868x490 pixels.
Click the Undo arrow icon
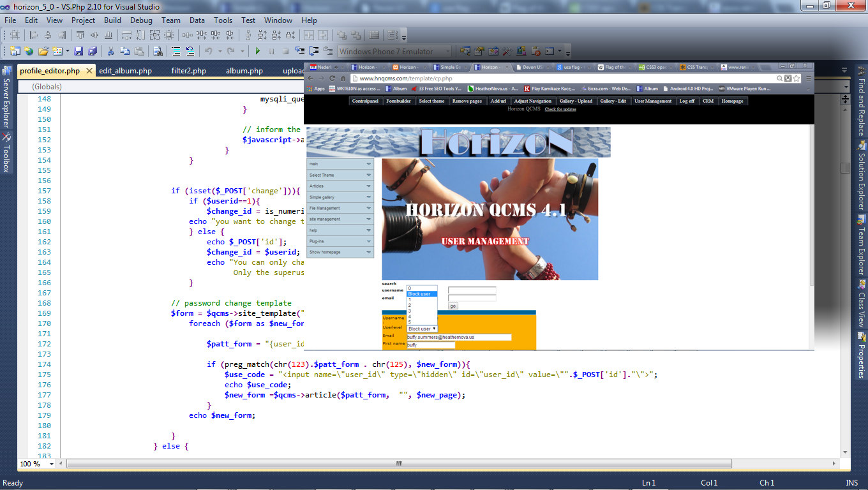click(x=209, y=51)
